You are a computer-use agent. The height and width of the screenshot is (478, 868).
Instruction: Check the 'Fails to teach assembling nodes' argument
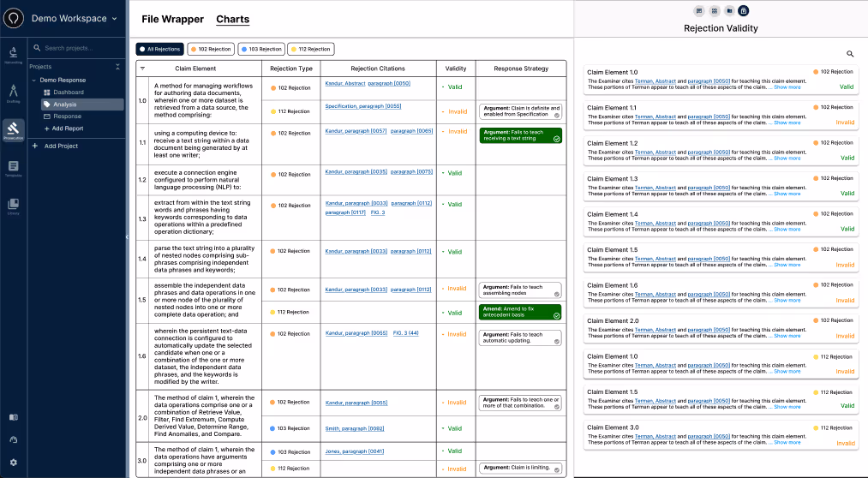(x=556, y=294)
